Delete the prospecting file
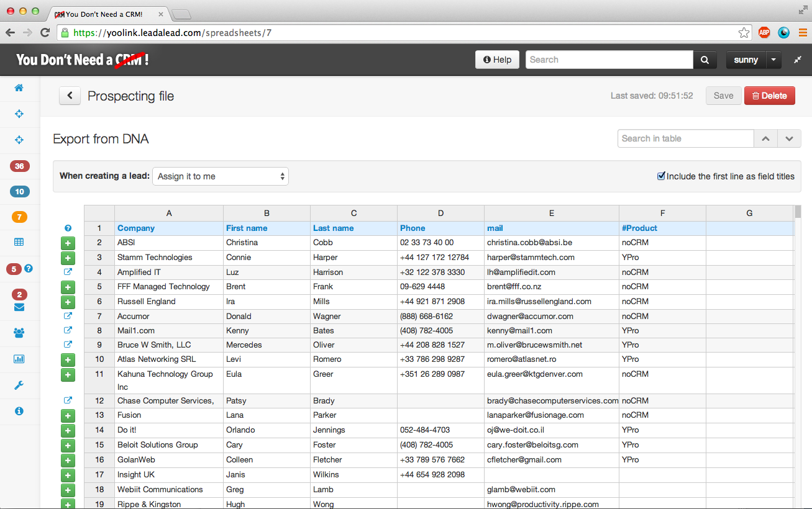 [770, 96]
